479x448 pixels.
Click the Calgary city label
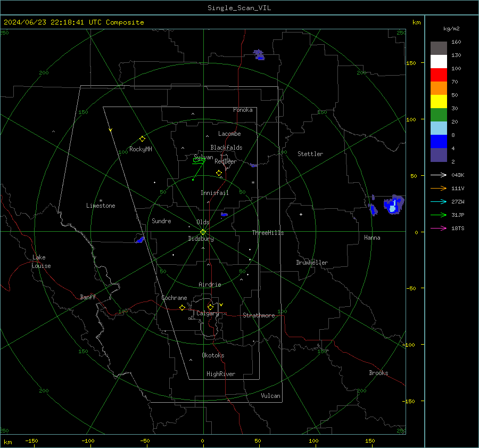[208, 313]
